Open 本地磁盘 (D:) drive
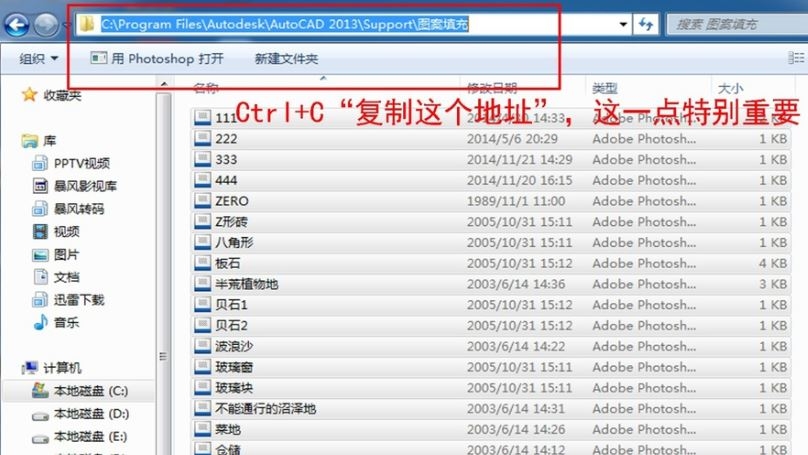This screenshot has width=808, height=455. (80, 414)
